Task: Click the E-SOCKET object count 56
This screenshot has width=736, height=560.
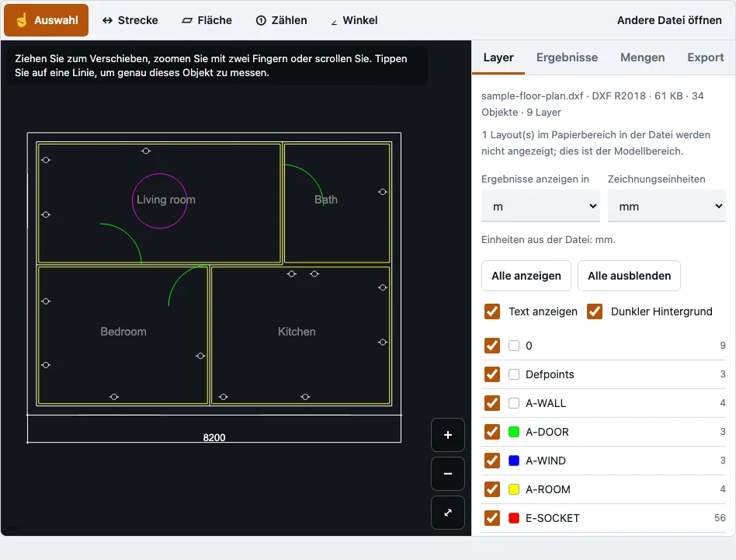Action: click(720, 518)
